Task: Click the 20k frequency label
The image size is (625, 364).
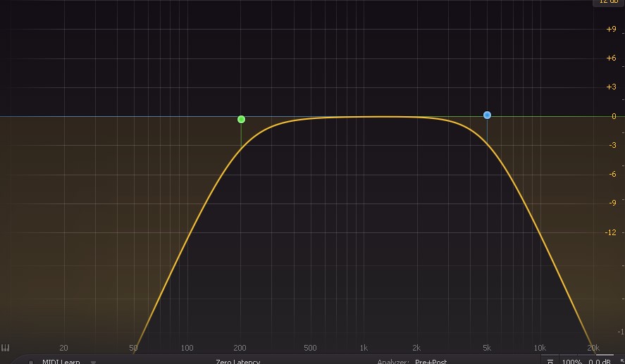Action: click(x=593, y=348)
